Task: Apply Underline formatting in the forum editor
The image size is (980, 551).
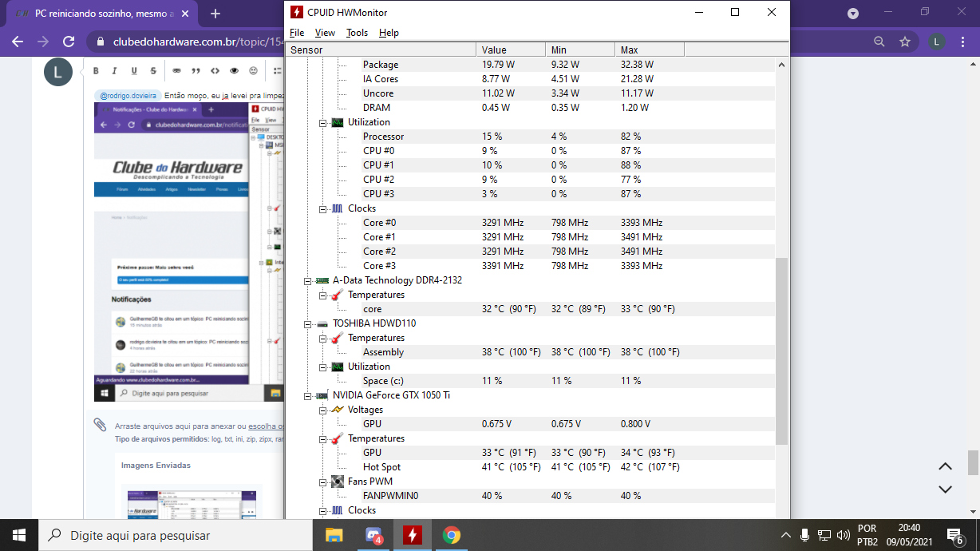Action: pyautogui.click(x=132, y=71)
